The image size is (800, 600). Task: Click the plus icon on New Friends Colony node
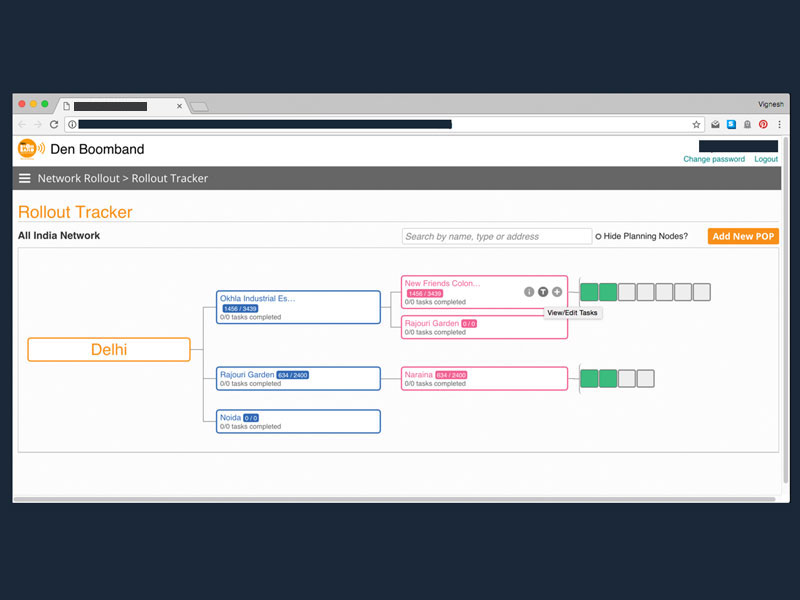(557, 292)
